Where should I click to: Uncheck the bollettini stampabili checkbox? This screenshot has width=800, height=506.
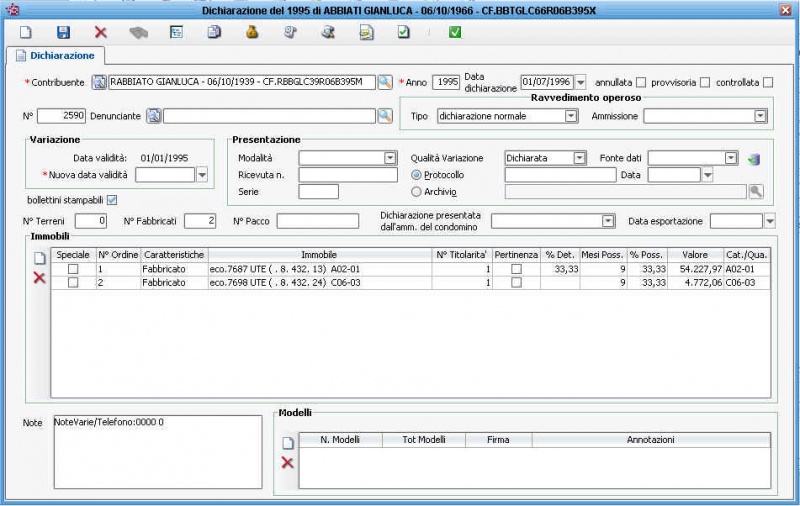(112, 199)
